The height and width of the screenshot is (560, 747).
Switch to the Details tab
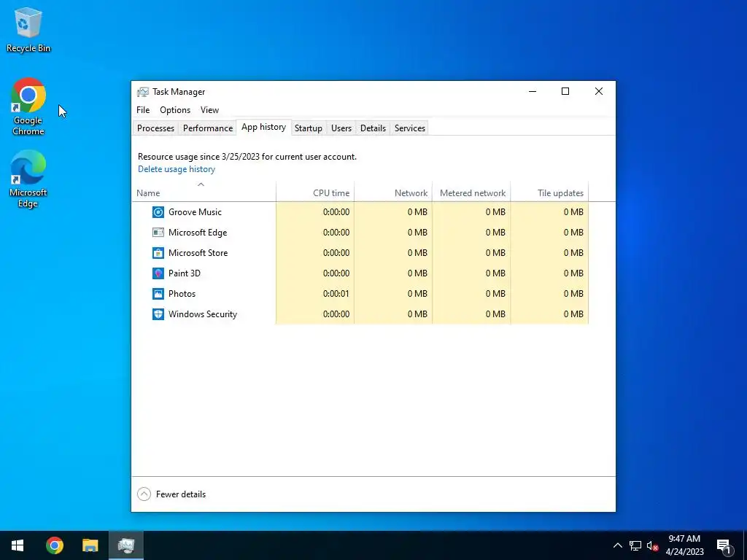point(373,128)
